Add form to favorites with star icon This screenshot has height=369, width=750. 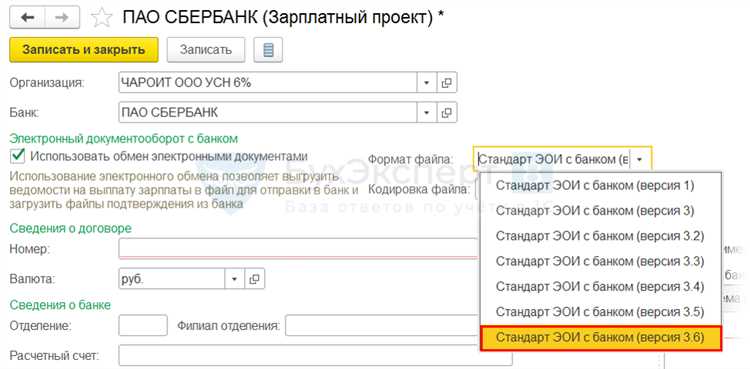(101, 18)
